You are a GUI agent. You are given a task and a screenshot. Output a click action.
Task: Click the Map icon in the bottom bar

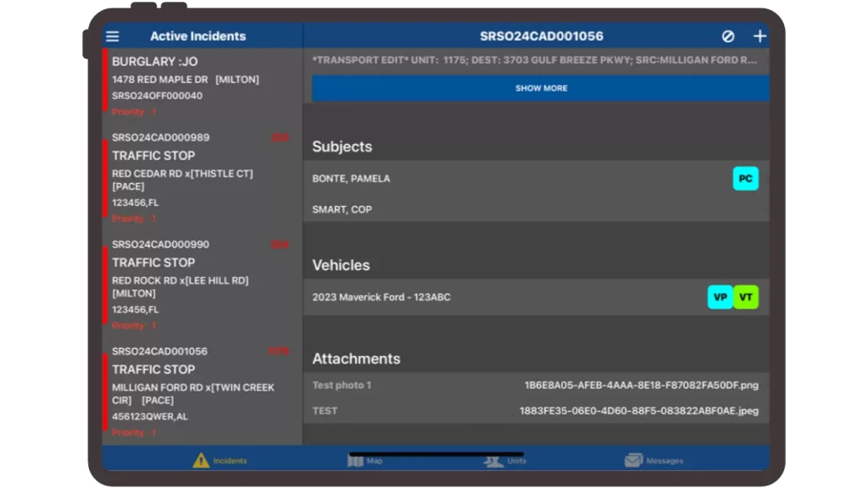354,460
